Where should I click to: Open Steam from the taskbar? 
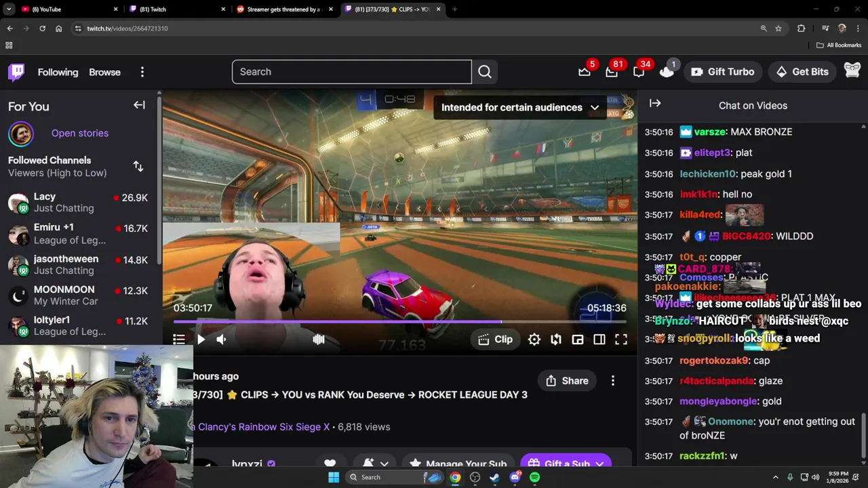pos(495,477)
